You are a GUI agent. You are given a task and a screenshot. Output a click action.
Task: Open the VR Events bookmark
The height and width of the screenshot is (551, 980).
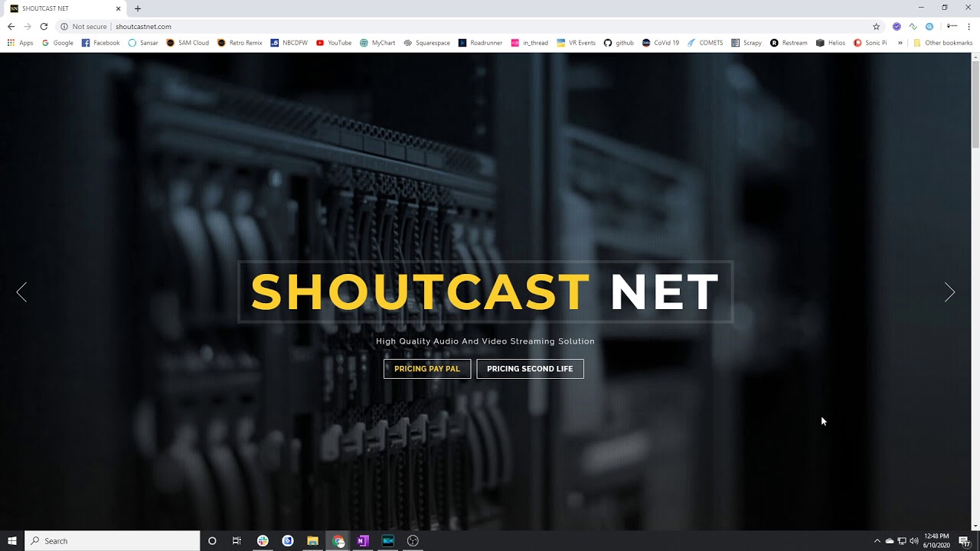577,43
